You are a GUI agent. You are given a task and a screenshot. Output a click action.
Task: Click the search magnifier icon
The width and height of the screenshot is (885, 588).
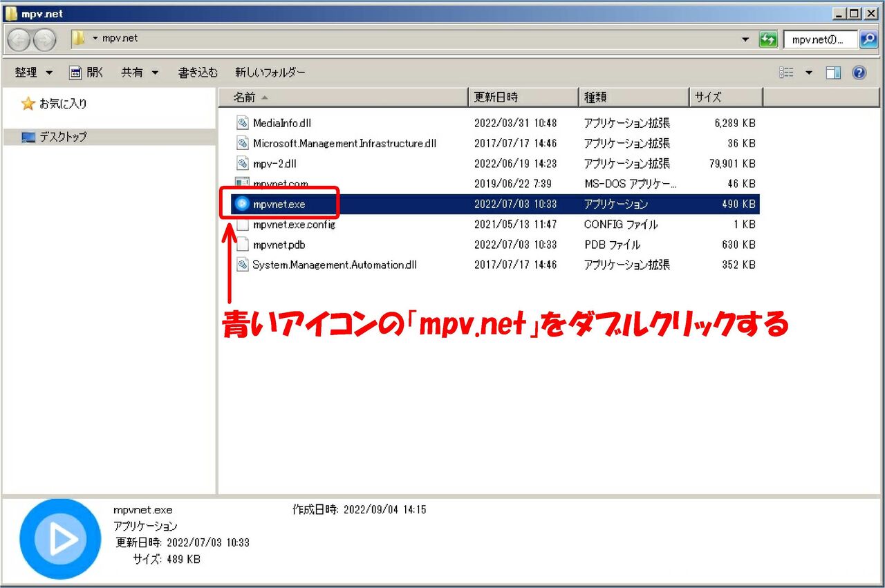(868, 39)
